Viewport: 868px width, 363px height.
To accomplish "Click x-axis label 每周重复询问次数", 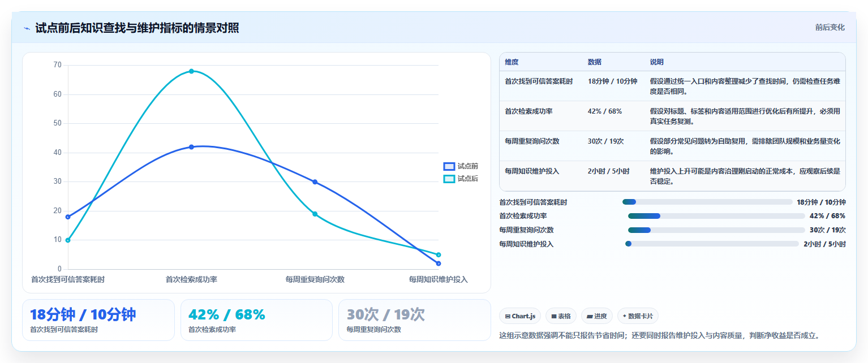I will [315, 279].
